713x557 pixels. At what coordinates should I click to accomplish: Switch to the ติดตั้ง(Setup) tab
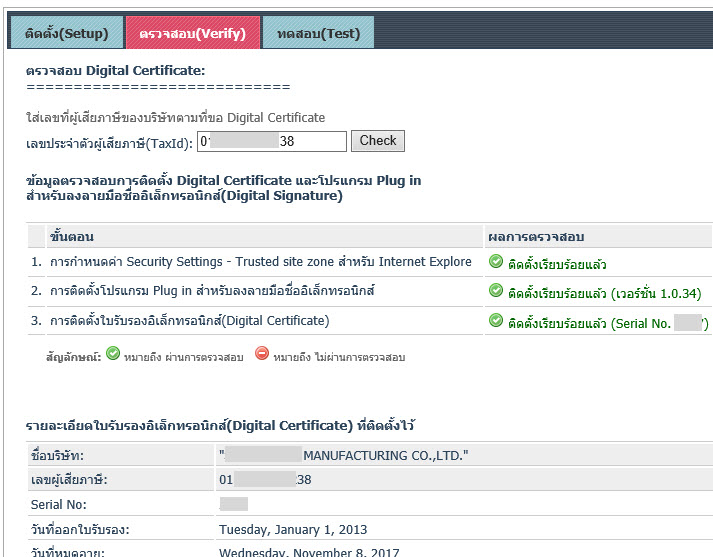pos(66,32)
